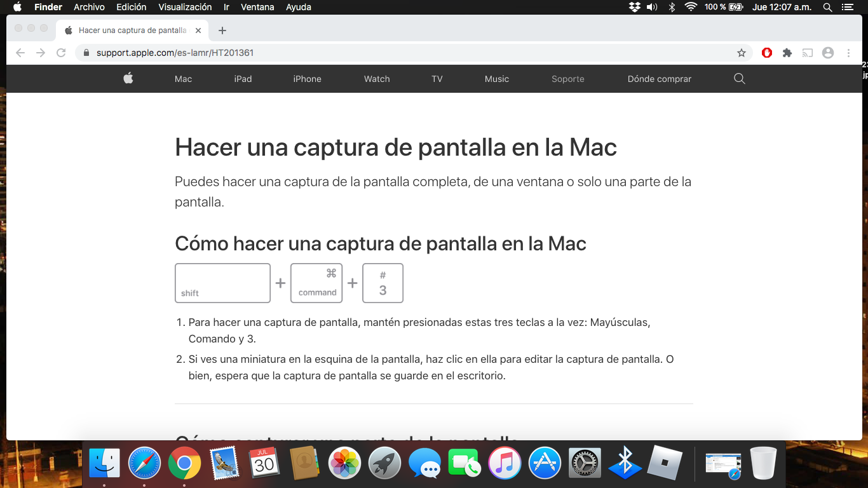868x488 pixels.
Task: Open the Chrome profile avatar
Action: point(828,53)
